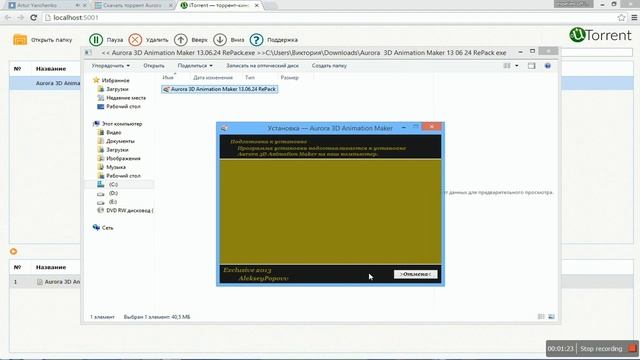Click Записать на оптический диск
Screen dimensions: 640x360
(x=262, y=66)
